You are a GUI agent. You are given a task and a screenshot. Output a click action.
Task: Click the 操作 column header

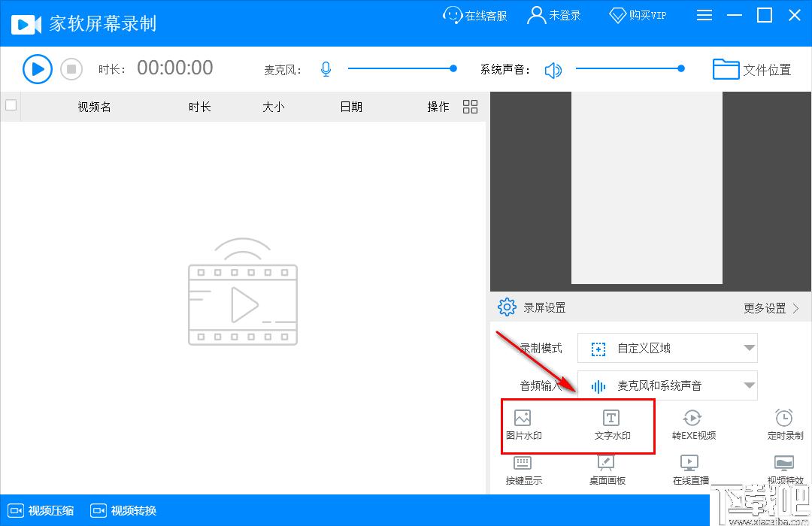tap(438, 107)
